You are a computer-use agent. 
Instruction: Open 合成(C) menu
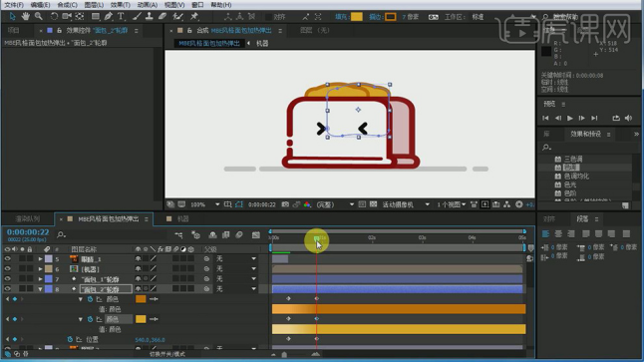click(x=67, y=5)
